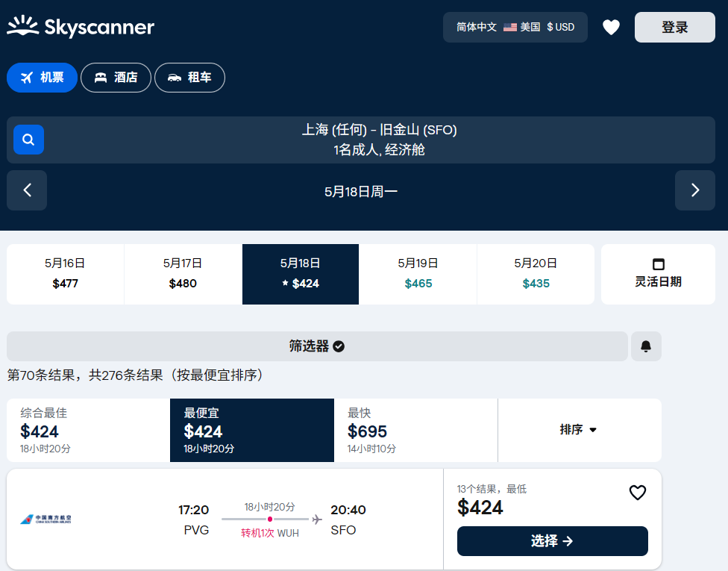Choose the May 20 $435 date
The height and width of the screenshot is (571, 728).
536,274
